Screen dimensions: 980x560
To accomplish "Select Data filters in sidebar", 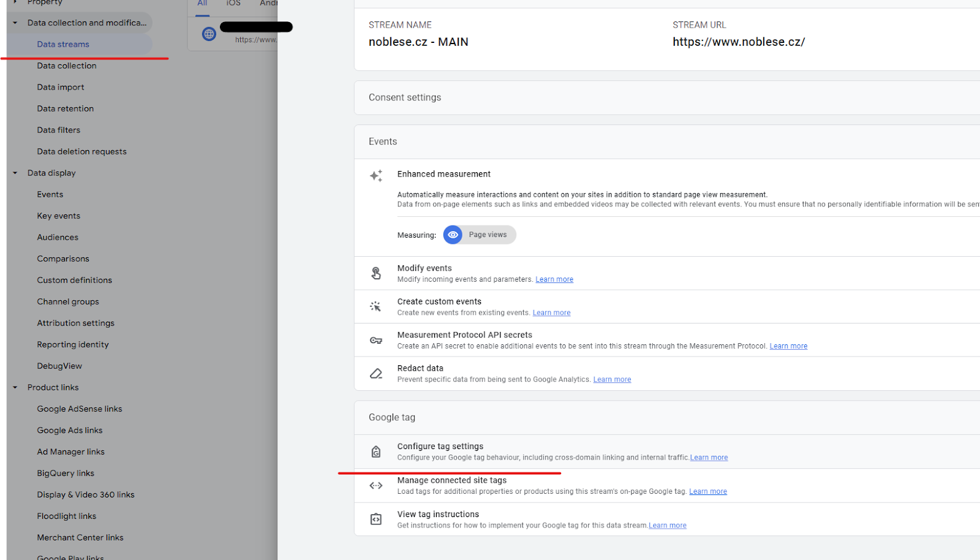I will 59,130.
